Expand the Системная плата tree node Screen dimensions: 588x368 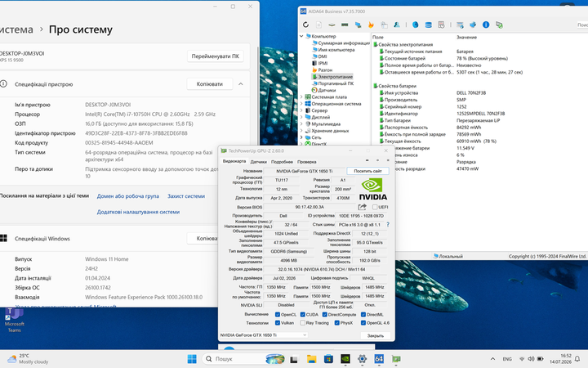pyautogui.click(x=301, y=96)
